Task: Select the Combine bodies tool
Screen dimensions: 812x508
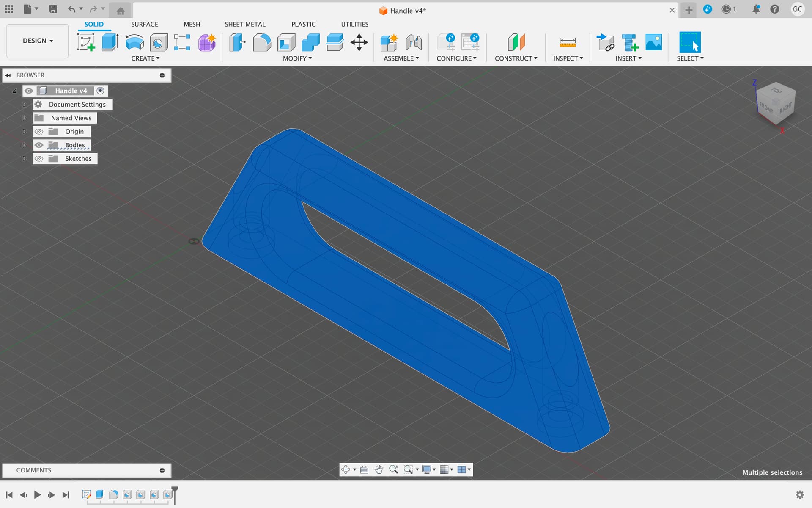Action: [310, 42]
